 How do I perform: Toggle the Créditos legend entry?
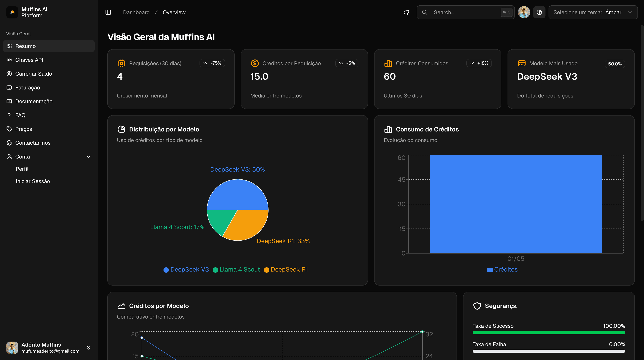pyautogui.click(x=502, y=270)
